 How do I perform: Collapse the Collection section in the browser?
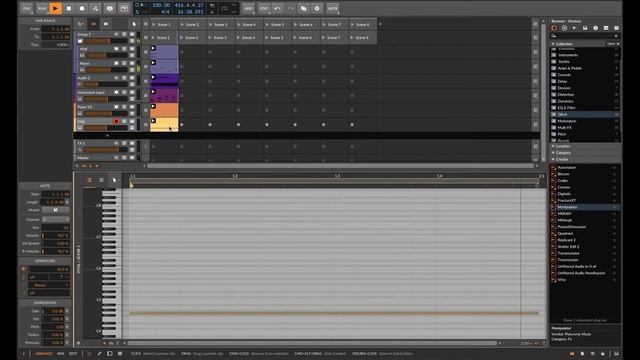point(553,44)
